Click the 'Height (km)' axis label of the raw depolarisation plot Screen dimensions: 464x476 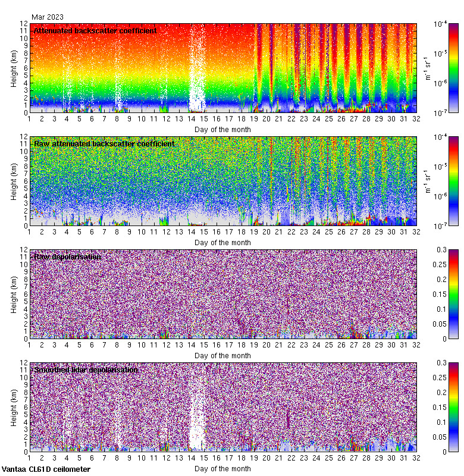[14, 295]
